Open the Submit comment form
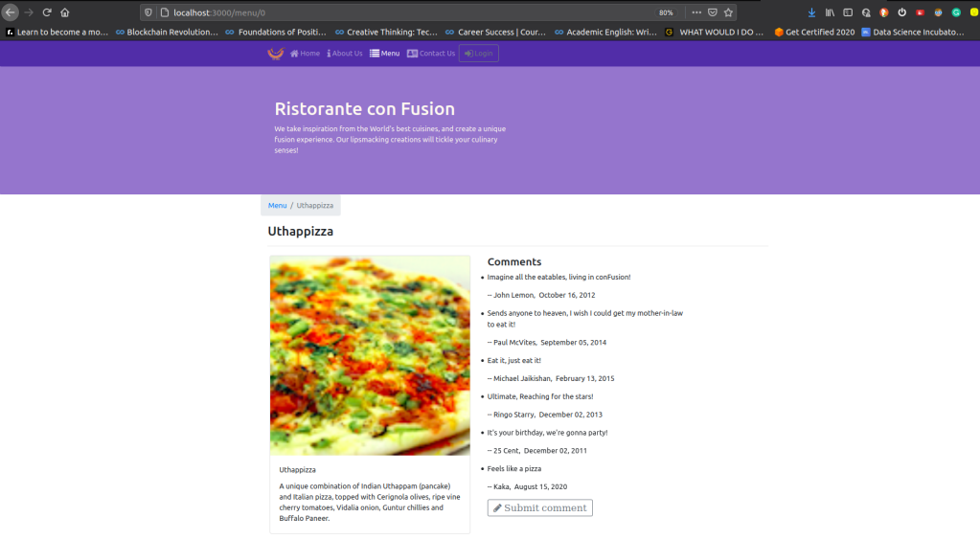Screen dimensions: 980x540 pos(539,507)
